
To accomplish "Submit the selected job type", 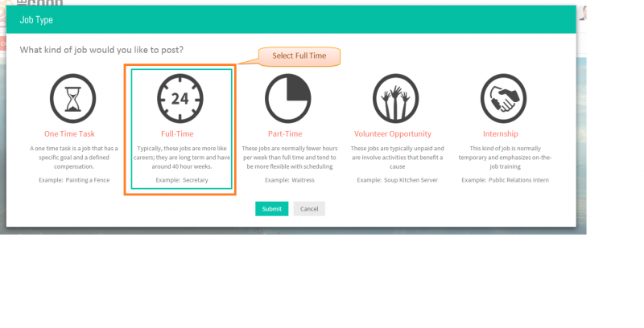I will (272, 209).
